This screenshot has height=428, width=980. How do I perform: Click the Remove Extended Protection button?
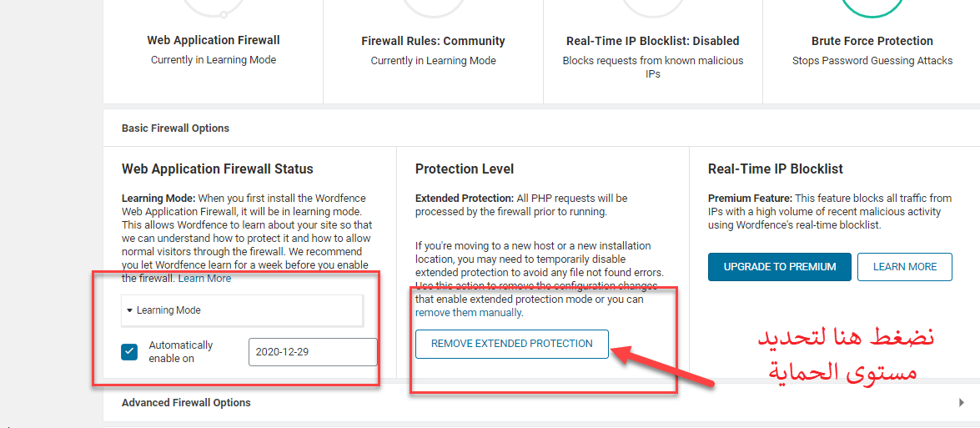point(512,344)
